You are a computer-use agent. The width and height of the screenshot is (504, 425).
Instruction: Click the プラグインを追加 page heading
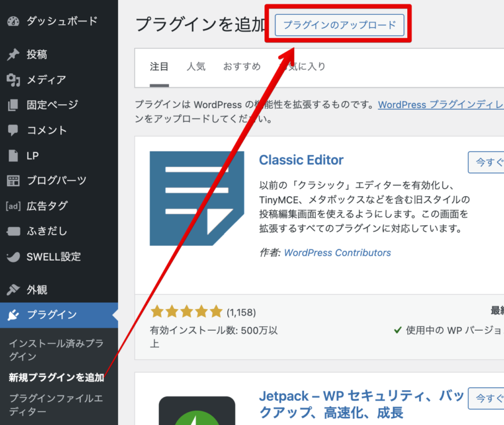tap(201, 24)
